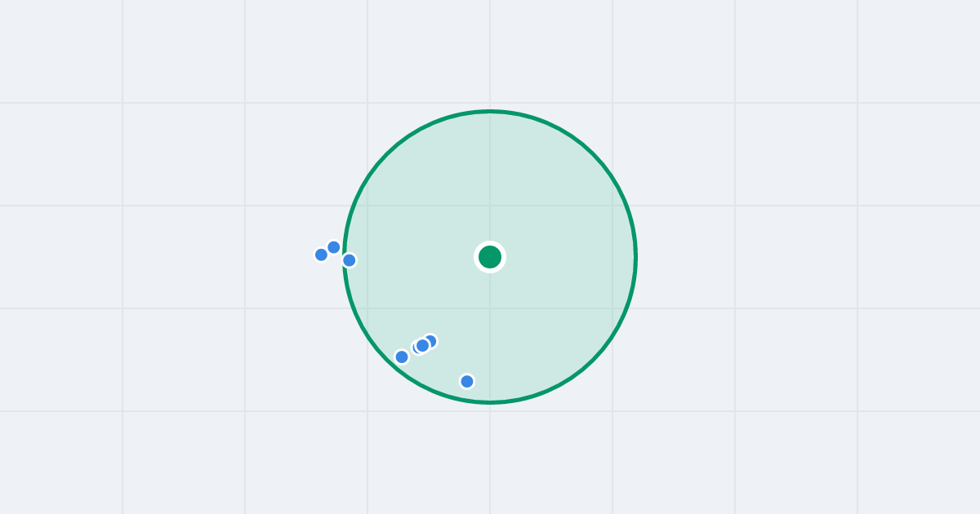Click the upper-right blue dot of overlapping cluster

[432, 339]
